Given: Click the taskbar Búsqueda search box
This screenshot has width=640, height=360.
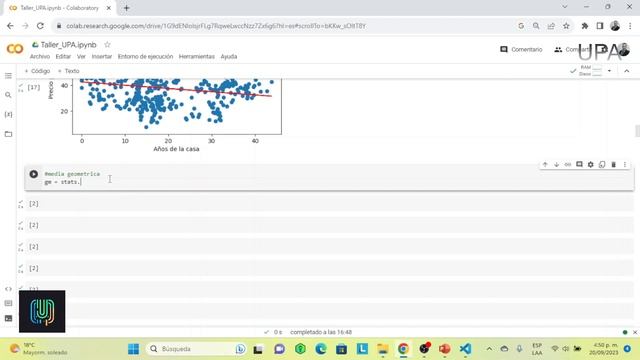Looking at the screenshot, I should [x=196, y=349].
